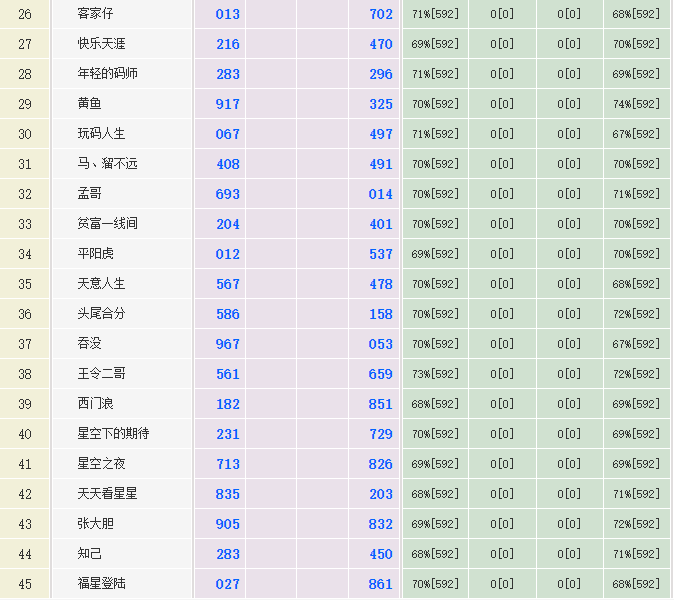Select the 吞没 name in row 37
Image resolution: width=674 pixels, height=600 pixels.
pyautogui.click(x=90, y=344)
